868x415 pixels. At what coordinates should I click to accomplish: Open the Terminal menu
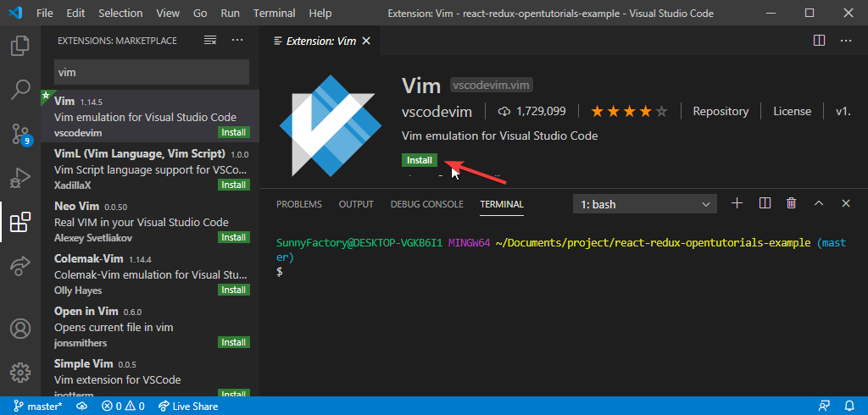274,13
